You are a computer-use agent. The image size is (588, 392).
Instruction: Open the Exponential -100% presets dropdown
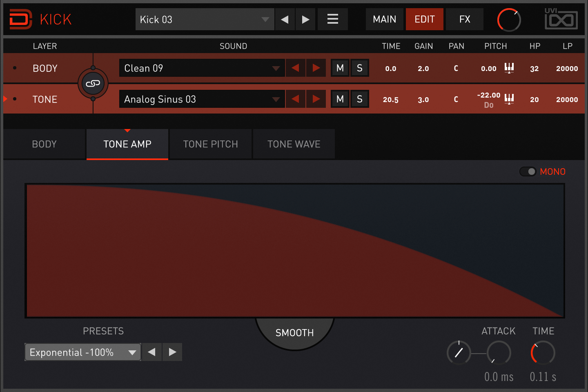click(x=82, y=352)
